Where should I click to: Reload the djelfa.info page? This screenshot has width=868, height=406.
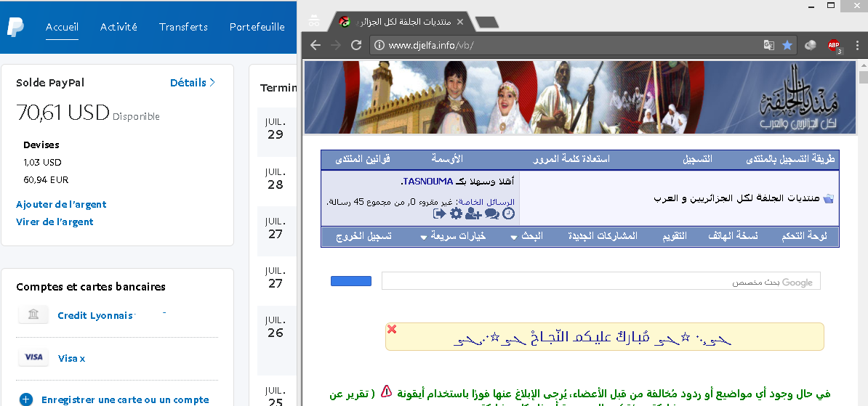356,45
